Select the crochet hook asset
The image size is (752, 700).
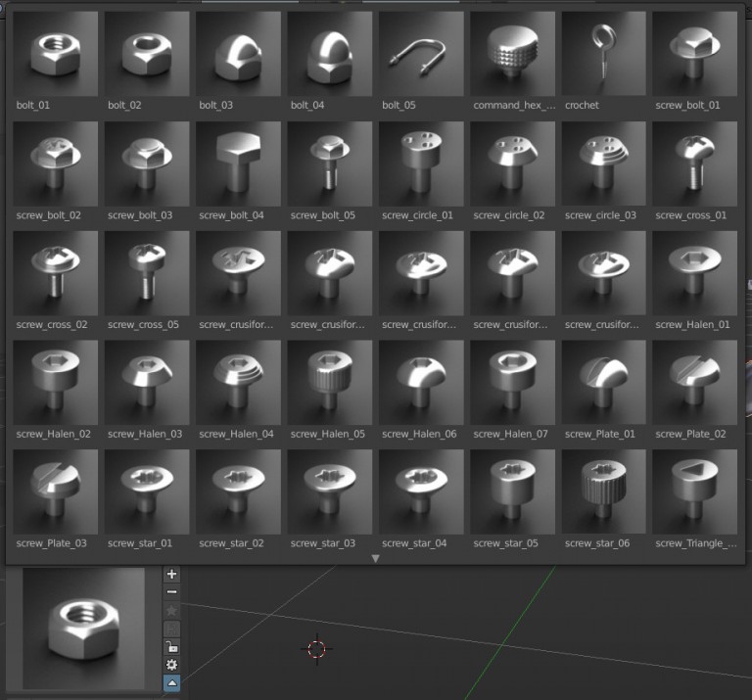coord(604,54)
